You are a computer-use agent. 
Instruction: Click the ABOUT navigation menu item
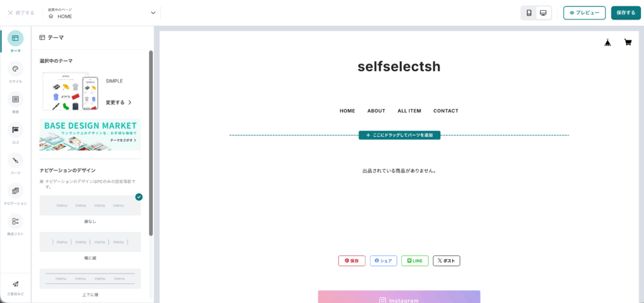click(376, 111)
